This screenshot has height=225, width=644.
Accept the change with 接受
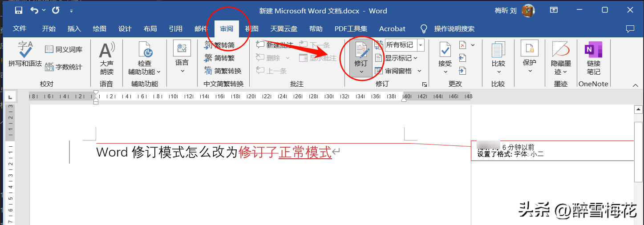(445, 54)
